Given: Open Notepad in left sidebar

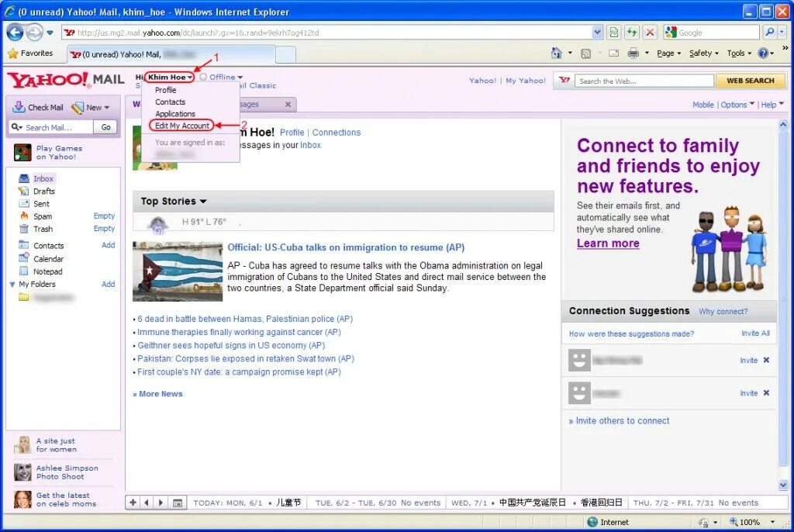Looking at the screenshot, I should pos(47,271).
